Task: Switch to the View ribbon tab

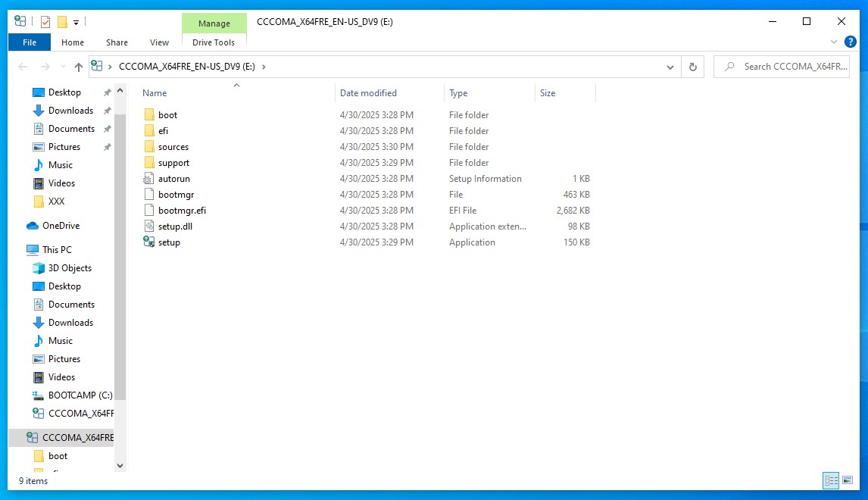Action: pos(159,42)
